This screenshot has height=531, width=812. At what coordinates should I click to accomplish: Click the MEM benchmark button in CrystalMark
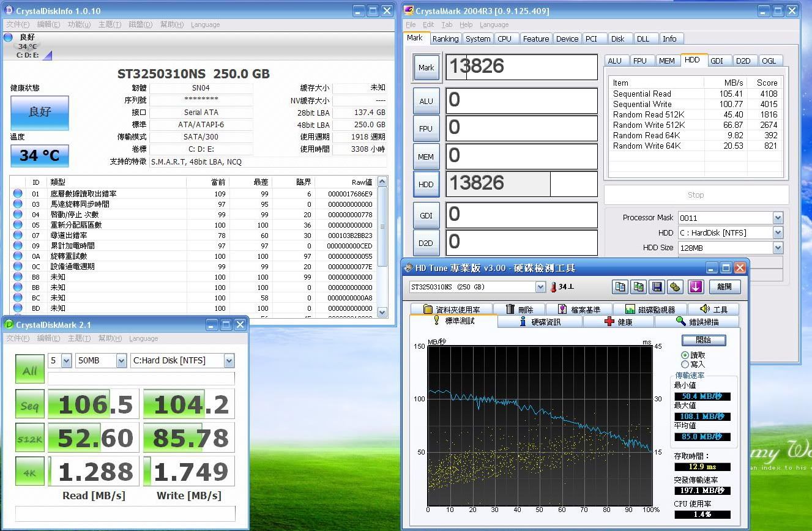426,157
